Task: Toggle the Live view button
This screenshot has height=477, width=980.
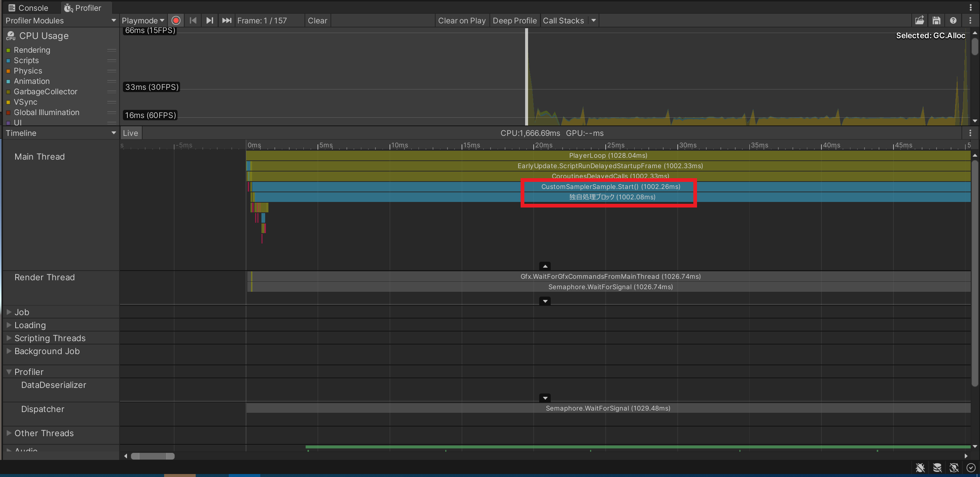Action: tap(130, 133)
